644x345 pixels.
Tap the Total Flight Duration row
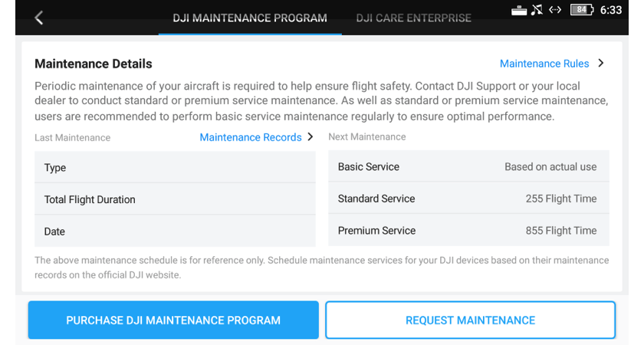(x=175, y=199)
